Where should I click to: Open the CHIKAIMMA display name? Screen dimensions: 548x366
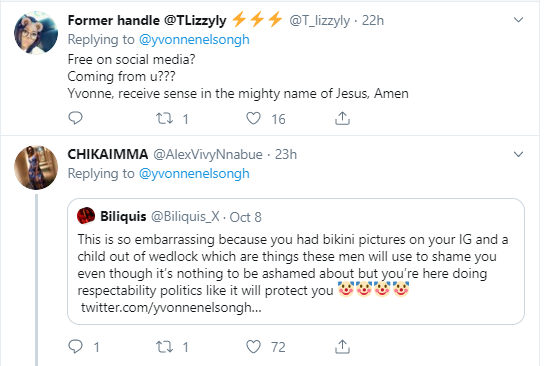click(108, 154)
